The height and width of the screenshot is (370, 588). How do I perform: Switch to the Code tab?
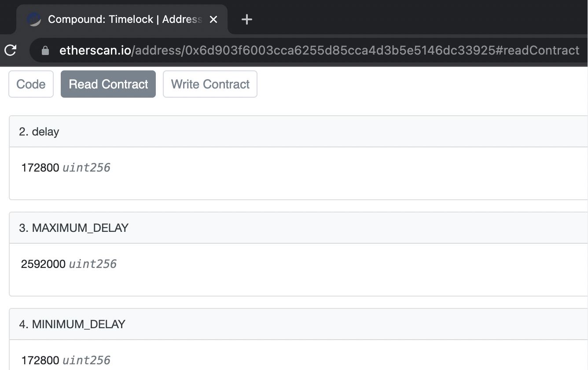pyautogui.click(x=31, y=84)
